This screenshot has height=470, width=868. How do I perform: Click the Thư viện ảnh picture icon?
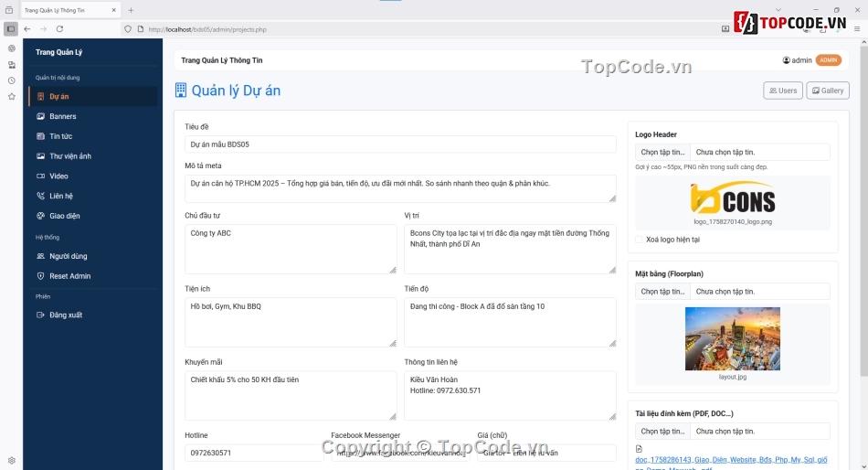[x=40, y=156]
